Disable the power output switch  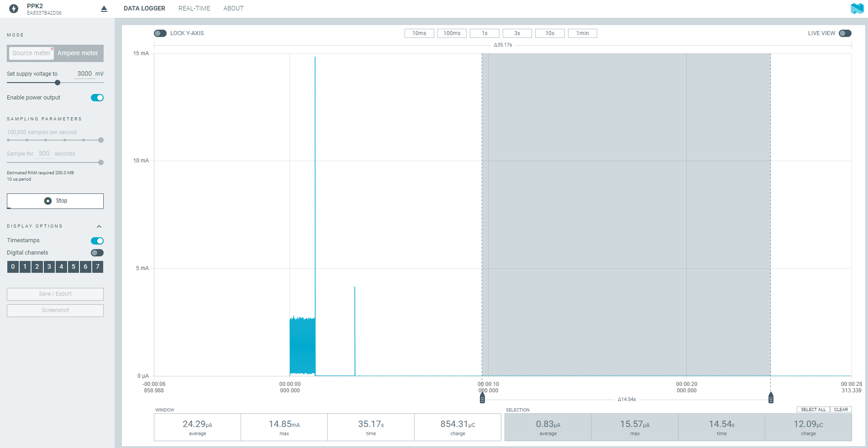coord(97,98)
